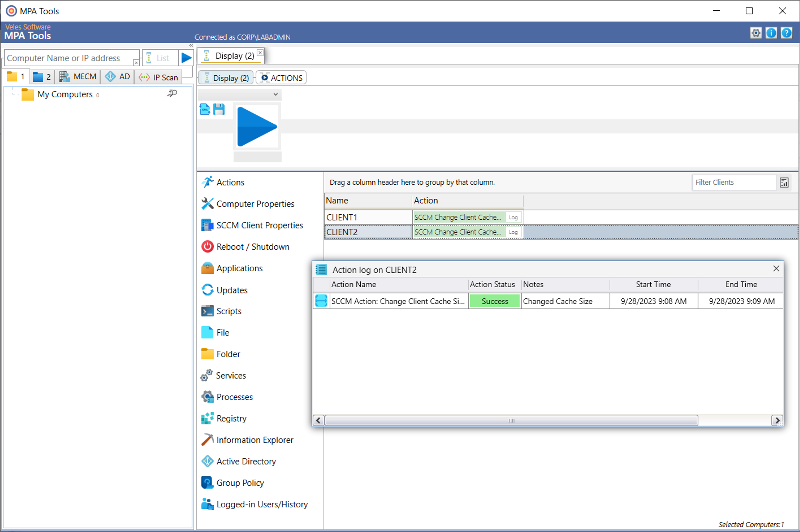
Task: Sort by the Start Time column header
Action: 653,284
